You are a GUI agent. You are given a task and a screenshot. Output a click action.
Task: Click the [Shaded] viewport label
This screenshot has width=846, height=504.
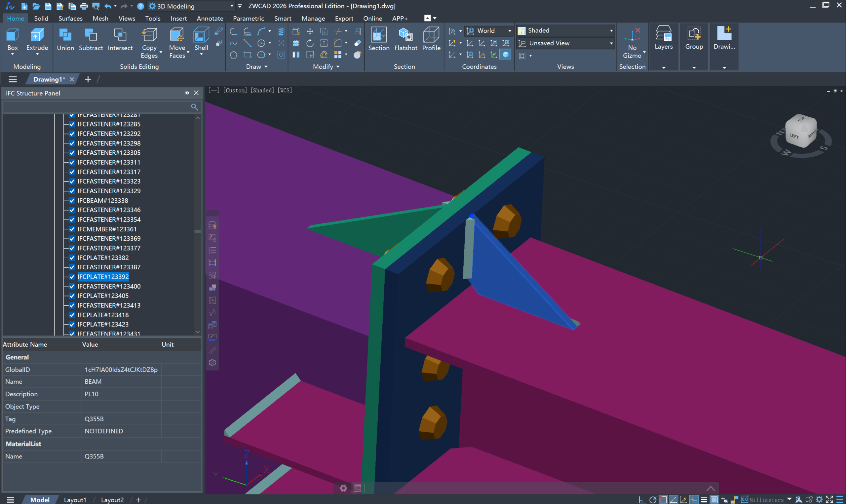tap(262, 90)
